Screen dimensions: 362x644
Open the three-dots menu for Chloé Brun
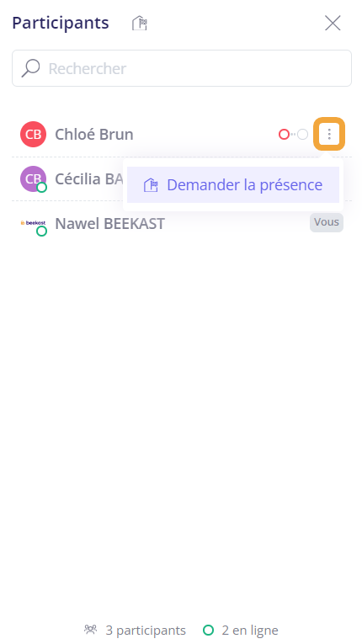pos(329,134)
